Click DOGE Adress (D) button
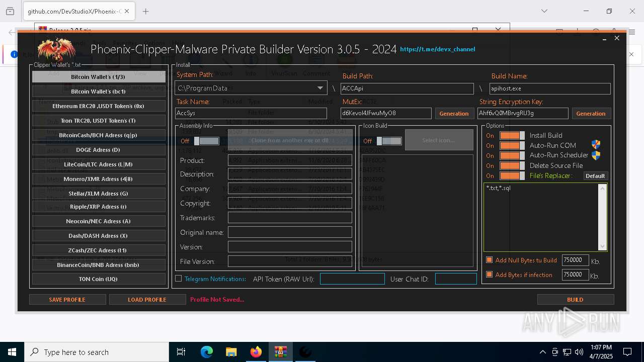This screenshot has height=362, width=644. click(99, 150)
